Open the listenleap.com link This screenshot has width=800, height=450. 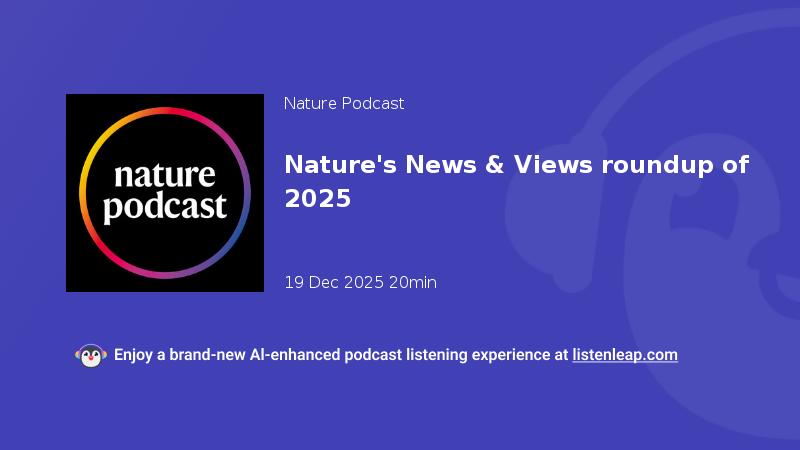625,355
